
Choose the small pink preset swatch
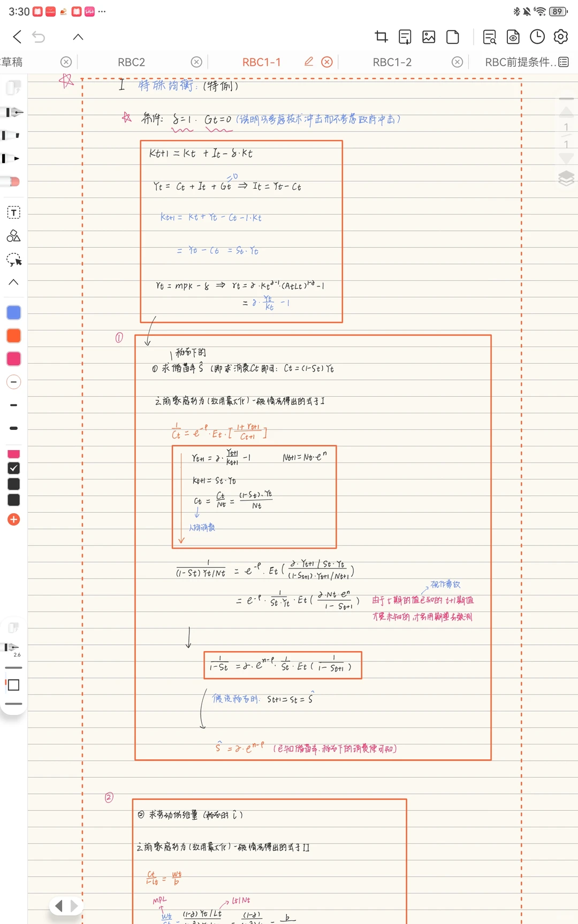tap(13, 453)
